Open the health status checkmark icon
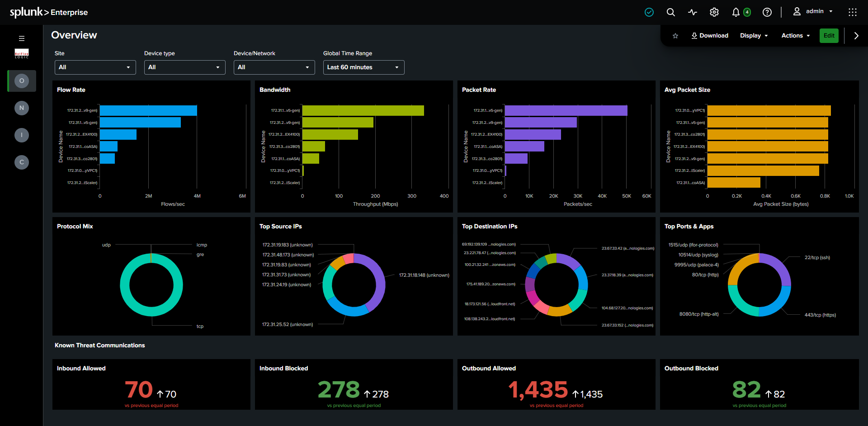 pos(649,12)
